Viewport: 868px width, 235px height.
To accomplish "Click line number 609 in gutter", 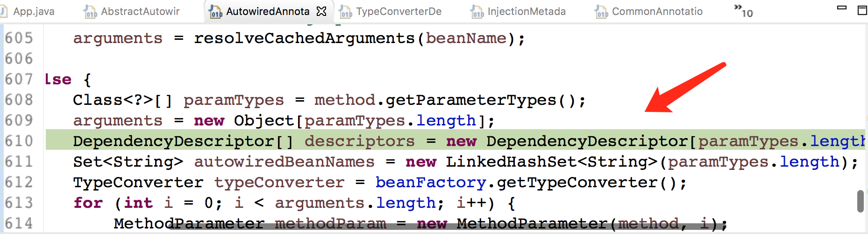I will click(x=19, y=120).
